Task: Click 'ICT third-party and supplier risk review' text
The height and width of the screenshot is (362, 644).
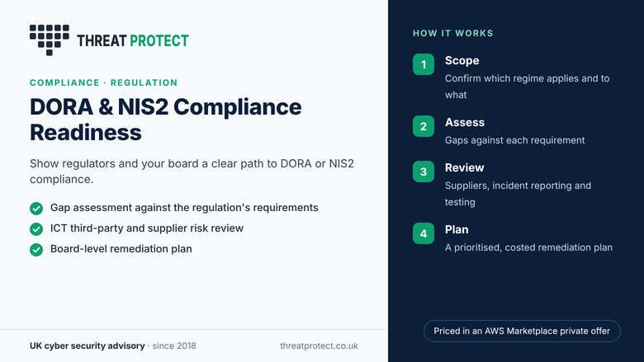Action: 147,228
